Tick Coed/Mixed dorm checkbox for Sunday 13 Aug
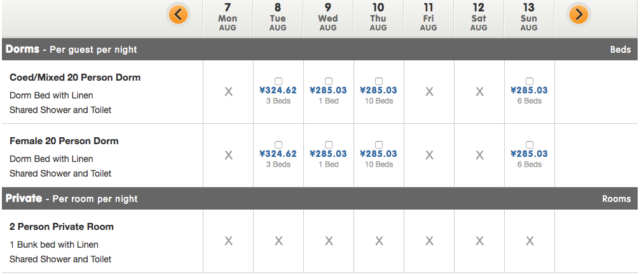 pyautogui.click(x=530, y=81)
